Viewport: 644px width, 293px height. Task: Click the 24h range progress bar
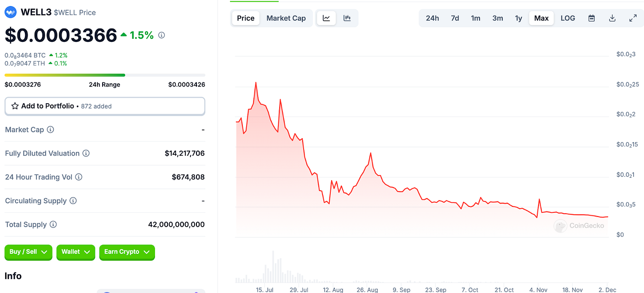point(105,75)
